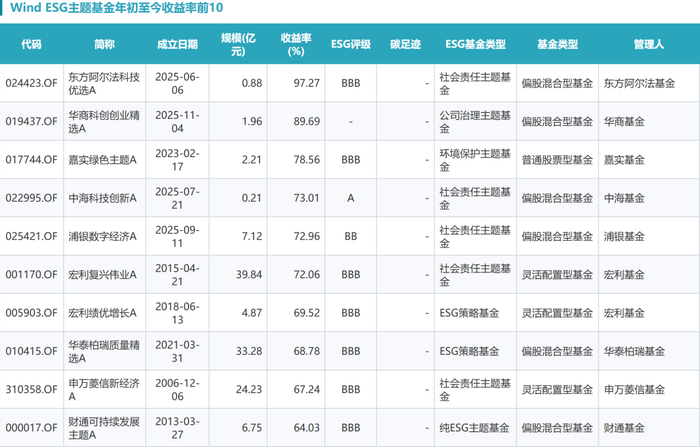The width and height of the screenshot is (700, 447).
Task: Open fund 财通可持续发展主题A
Action: tap(104, 428)
